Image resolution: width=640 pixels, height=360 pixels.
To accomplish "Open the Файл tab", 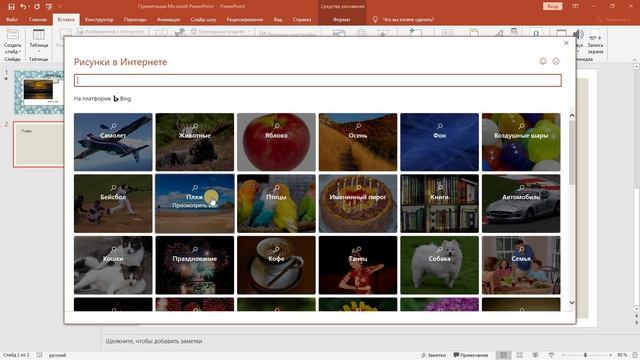I will (11, 19).
